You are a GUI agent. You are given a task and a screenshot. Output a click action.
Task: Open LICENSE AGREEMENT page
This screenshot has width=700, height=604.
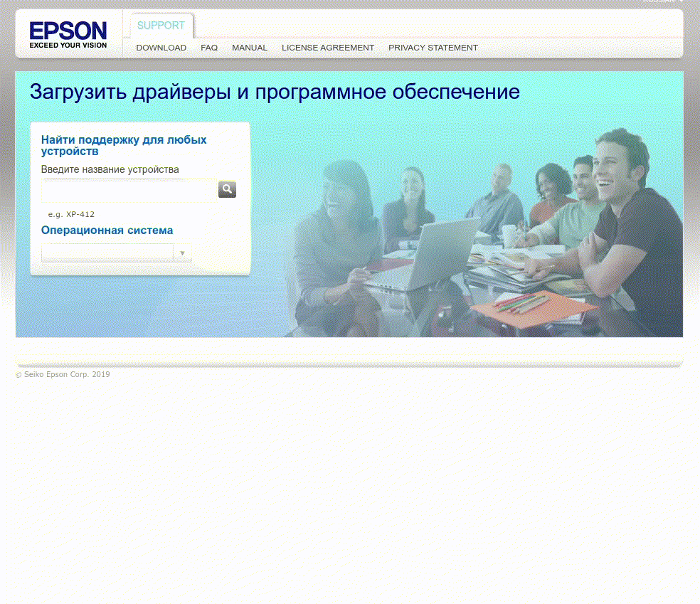coord(328,48)
